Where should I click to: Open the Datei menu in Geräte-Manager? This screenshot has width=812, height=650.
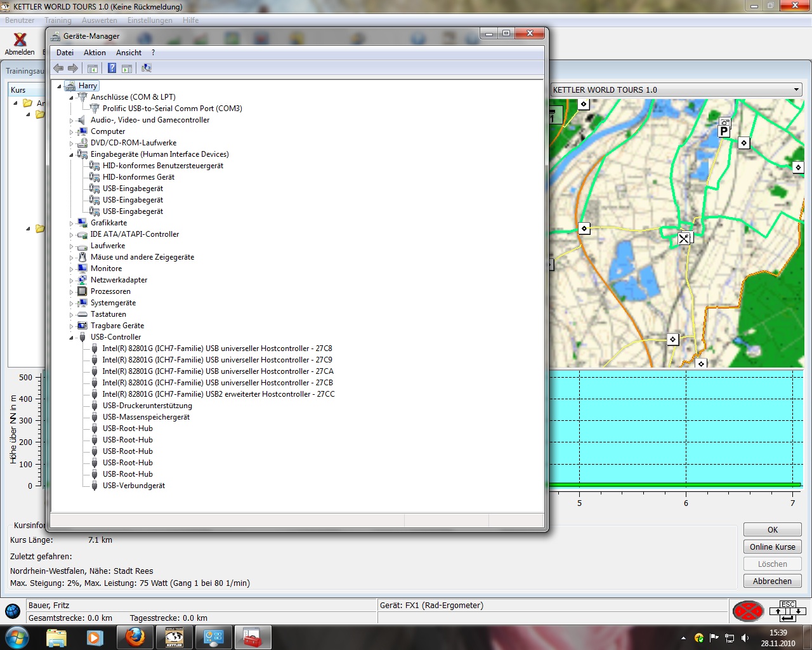(65, 53)
